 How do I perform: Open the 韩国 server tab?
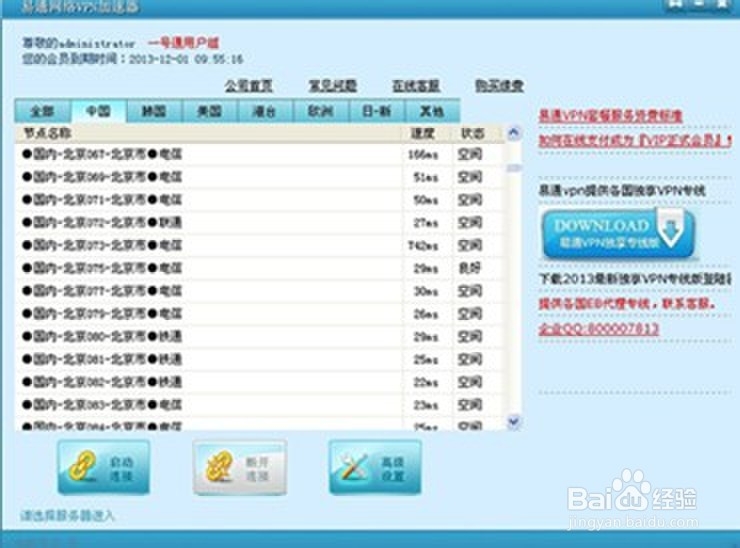(154, 111)
